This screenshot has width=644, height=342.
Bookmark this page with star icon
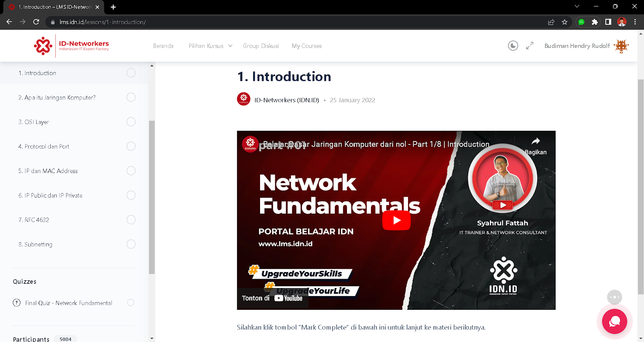click(x=564, y=22)
